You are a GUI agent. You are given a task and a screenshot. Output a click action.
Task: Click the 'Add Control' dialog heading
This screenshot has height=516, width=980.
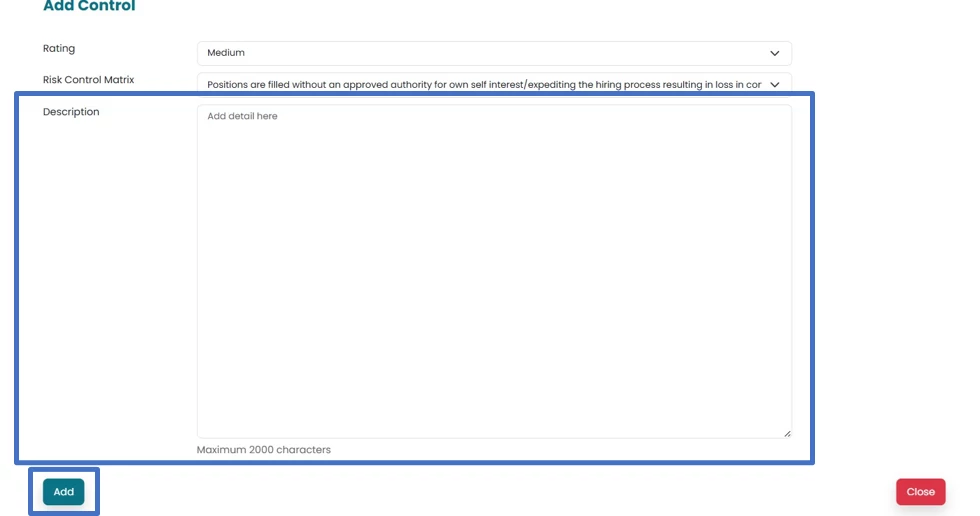point(89,7)
